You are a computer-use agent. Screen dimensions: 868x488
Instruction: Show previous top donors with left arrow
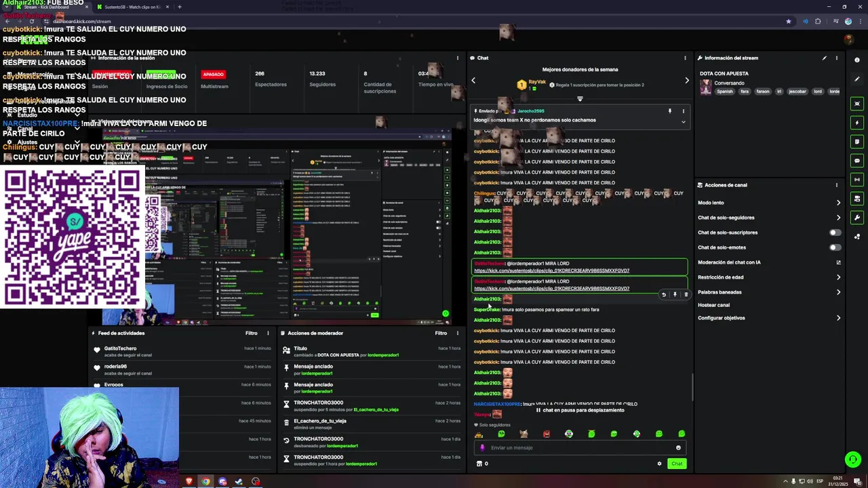pyautogui.click(x=473, y=80)
